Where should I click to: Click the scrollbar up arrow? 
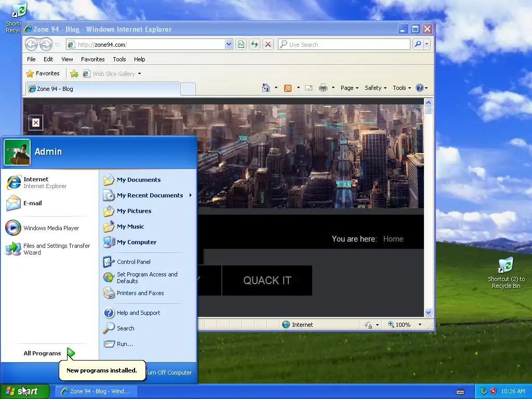click(428, 102)
